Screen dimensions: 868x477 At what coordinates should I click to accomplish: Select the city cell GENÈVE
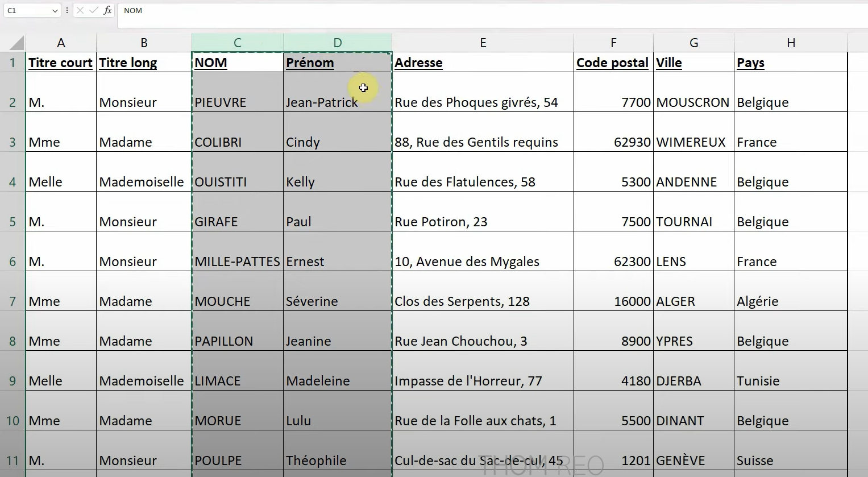(x=693, y=450)
